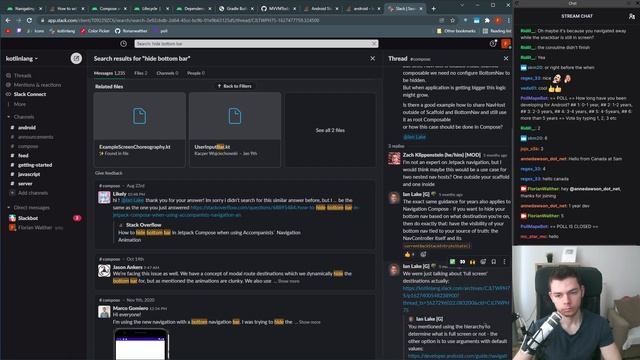Open the ExampleScreenChoreography.kt file card

[x=140, y=130]
